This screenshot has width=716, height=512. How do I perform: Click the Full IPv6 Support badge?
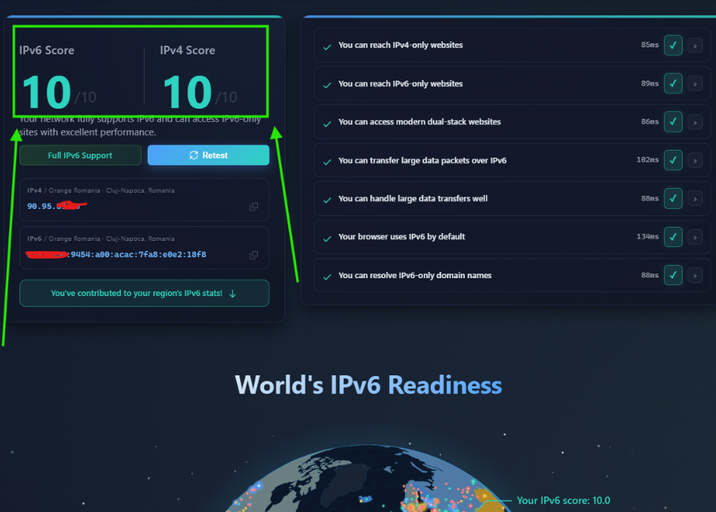[80, 156]
